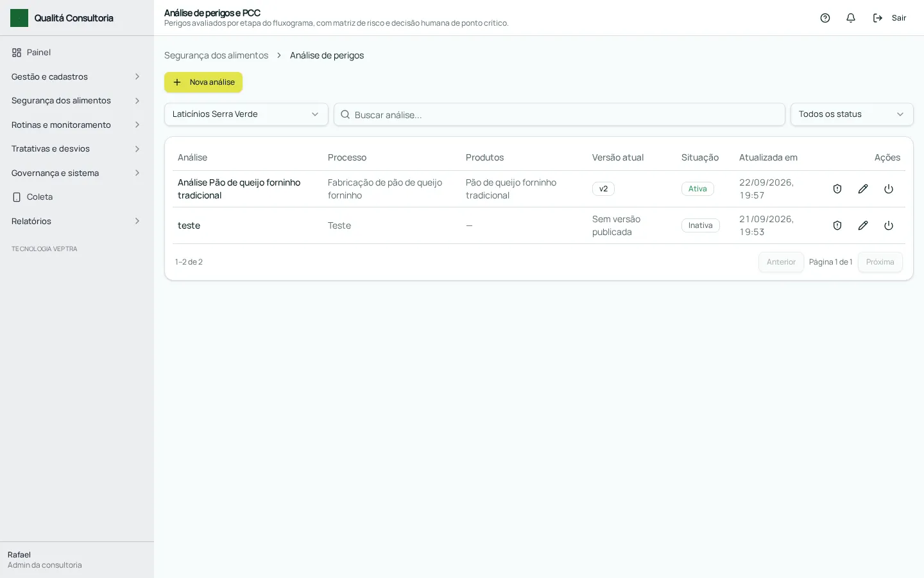
Task: Expand Rotinas e monitoramento in the sidebar
Action: click(x=77, y=125)
